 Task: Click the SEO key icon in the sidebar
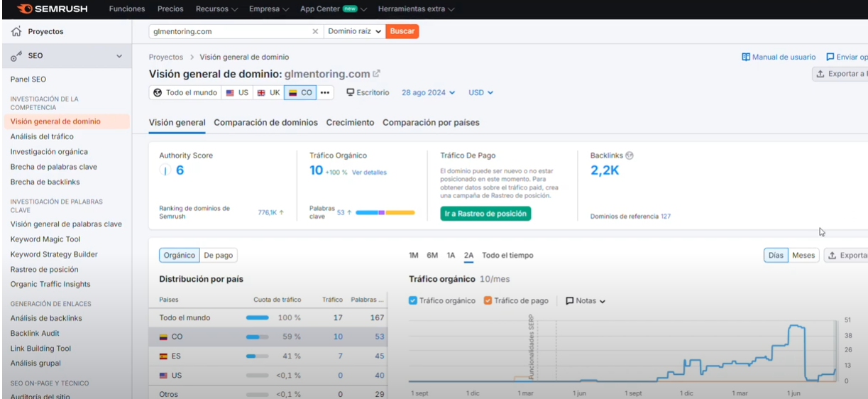(x=15, y=55)
